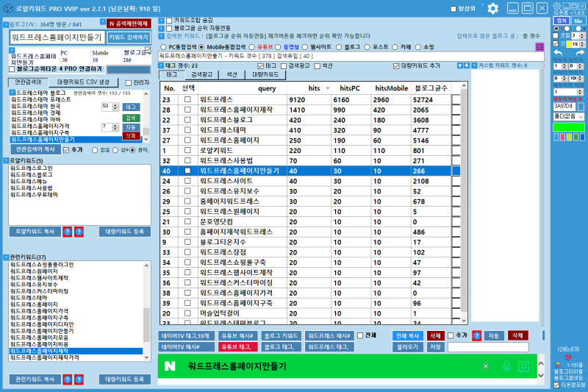Click the purple list icon right of the 쇼핑 option
588x392 pixels.
click(x=539, y=47)
